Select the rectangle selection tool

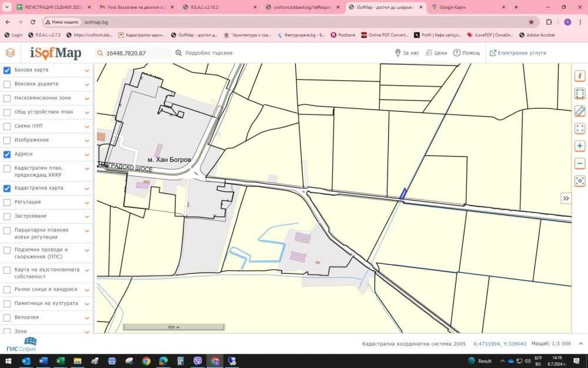tap(580, 94)
